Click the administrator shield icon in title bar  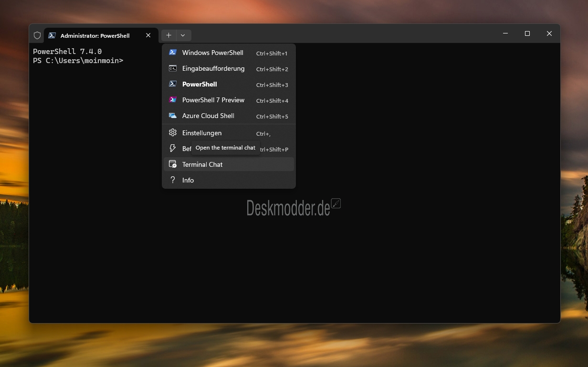[37, 35]
